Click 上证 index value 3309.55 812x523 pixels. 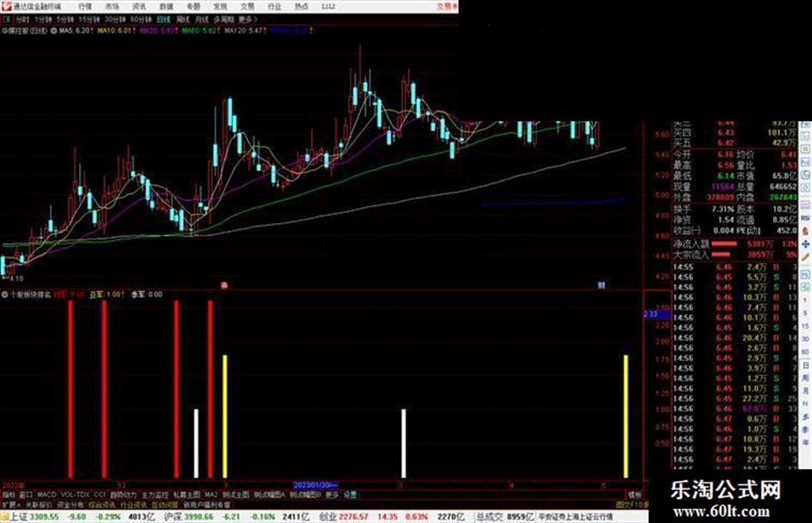[x=44, y=516]
